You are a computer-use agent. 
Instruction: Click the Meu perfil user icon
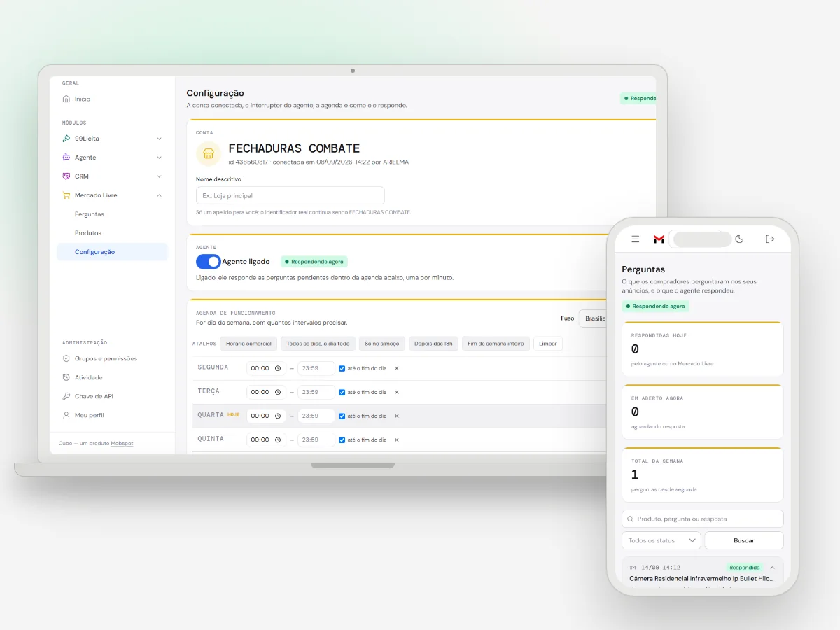(x=66, y=415)
